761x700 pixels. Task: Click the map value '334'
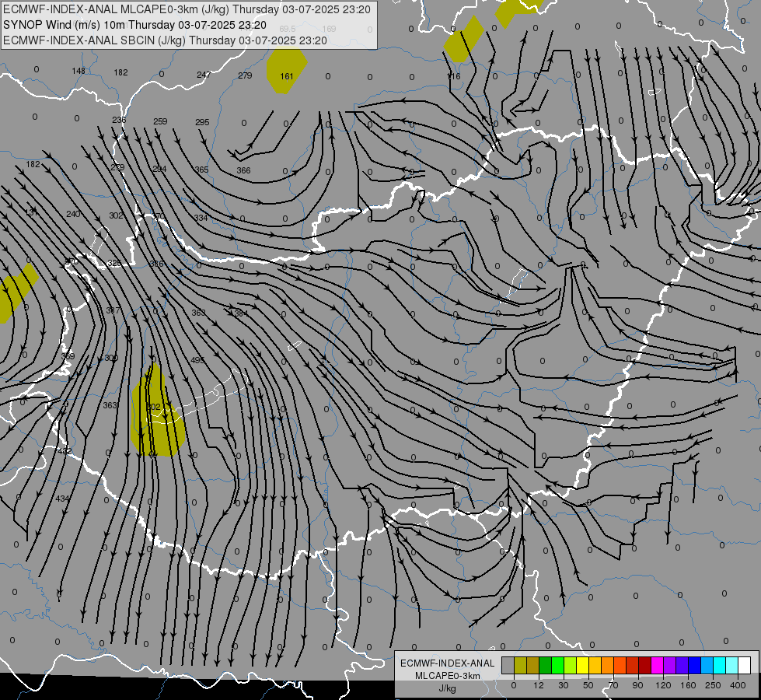(201, 218)
